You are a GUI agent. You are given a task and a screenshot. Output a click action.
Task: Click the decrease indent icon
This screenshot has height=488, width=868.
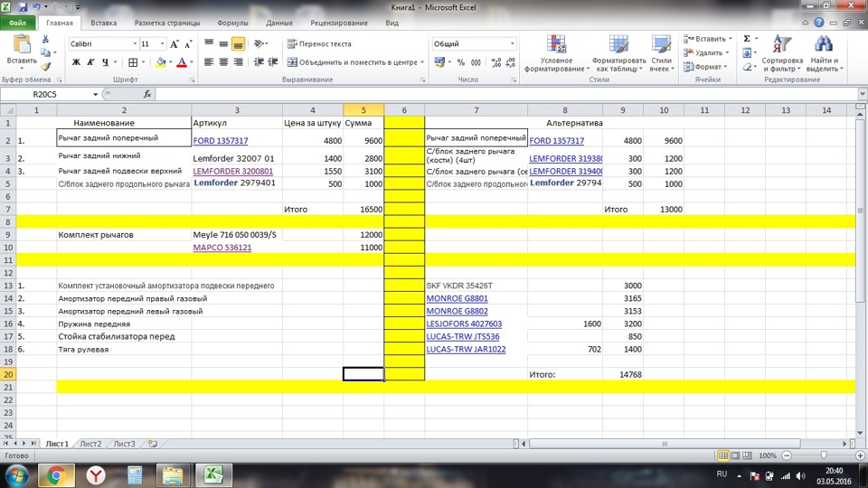coord(259,62)
